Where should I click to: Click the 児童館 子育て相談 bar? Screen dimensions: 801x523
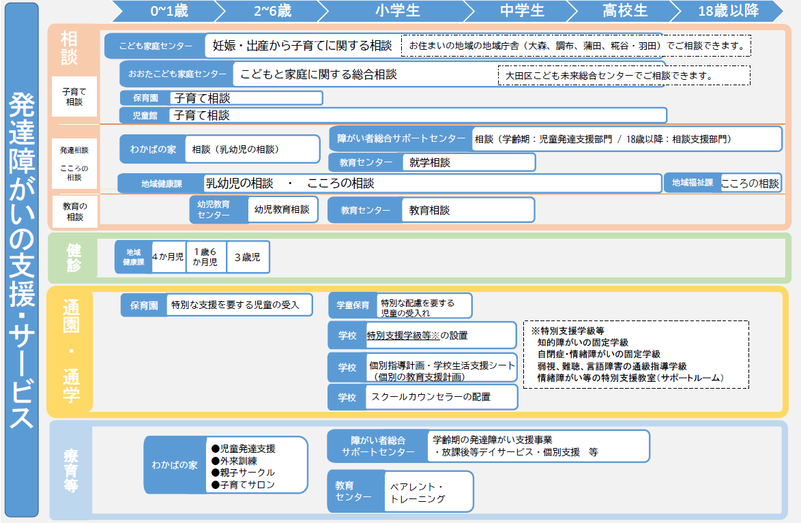(393, 115)
